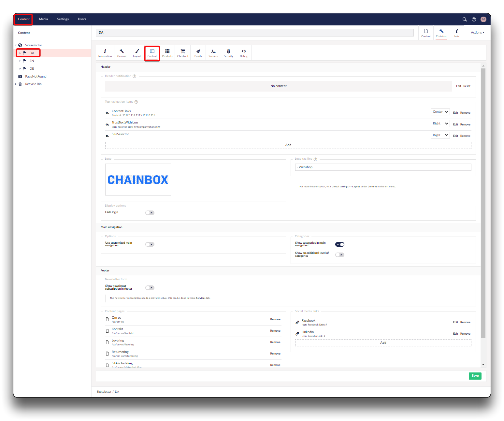This screenshot has width=504, height=421.
Task: Disable Show categories in main navigation
Action: pos(339,244)
